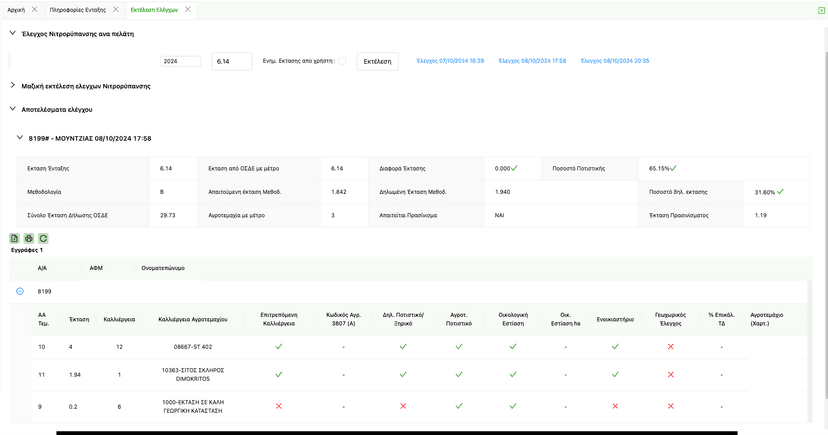
Task: Click the green square icon at top right
Action: [x=821, y=10]
